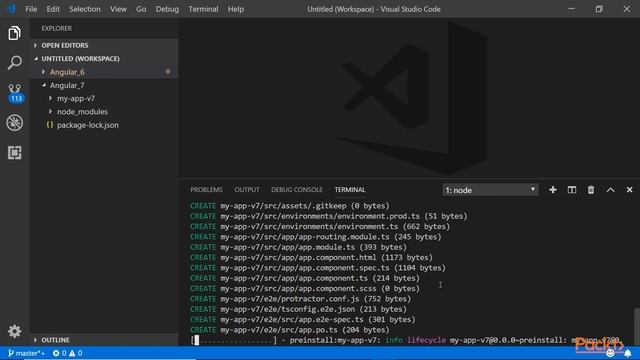
Task: Switch to the Output tab
Action: click(247, 190)
